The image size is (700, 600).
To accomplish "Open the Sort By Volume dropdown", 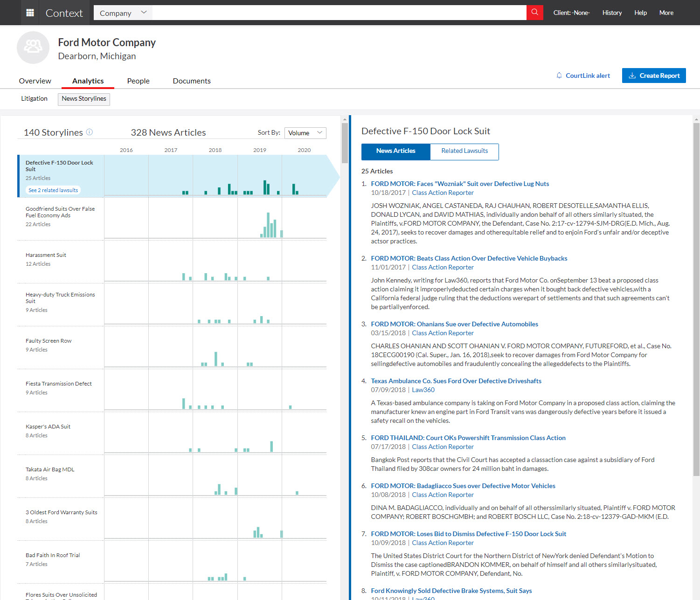I will (x=305, y=133).
